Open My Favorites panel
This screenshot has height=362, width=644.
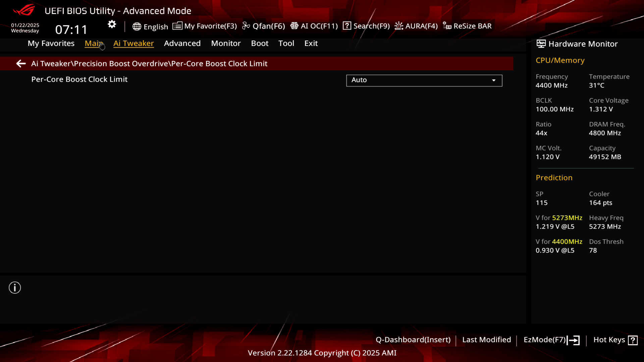[x=51, y=43]
